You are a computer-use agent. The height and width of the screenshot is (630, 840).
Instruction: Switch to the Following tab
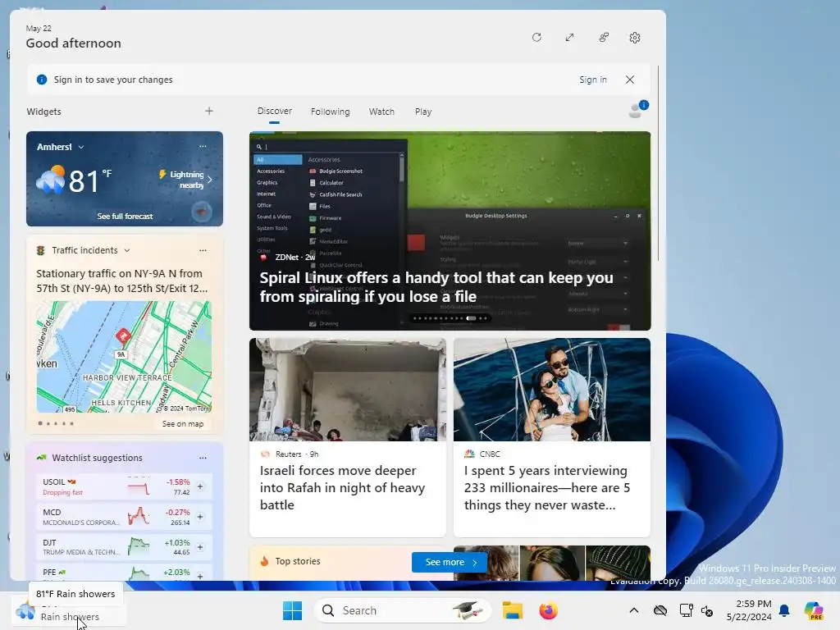pyautogui.click(x=330, y=112)
